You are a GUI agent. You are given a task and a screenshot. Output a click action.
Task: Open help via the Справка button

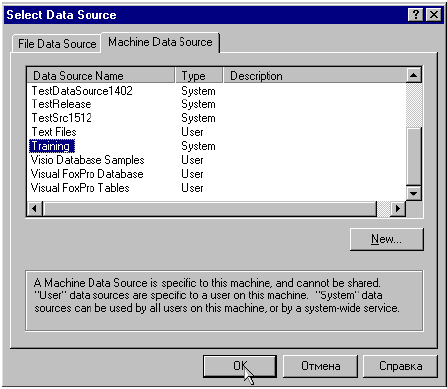[x=400, y=366]
